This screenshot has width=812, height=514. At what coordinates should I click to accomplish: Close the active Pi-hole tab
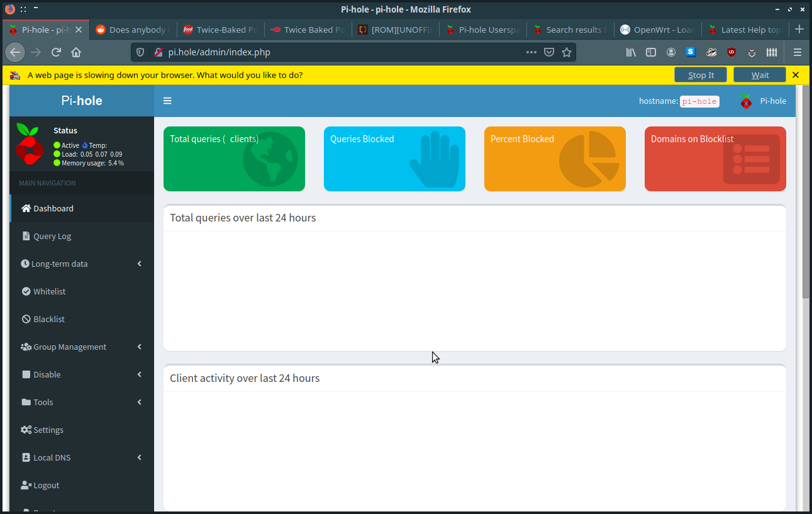pos(79,30)
